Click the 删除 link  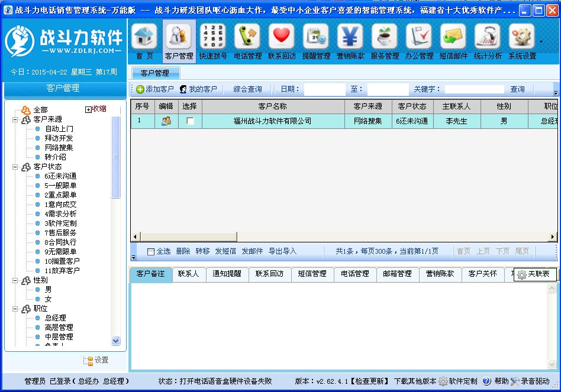click(x=183, y=251)
